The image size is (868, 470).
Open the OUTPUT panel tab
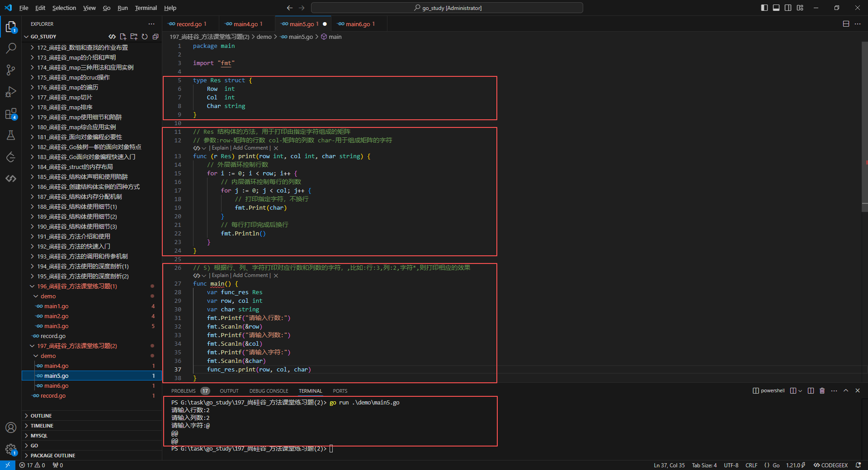coord(229,391)
